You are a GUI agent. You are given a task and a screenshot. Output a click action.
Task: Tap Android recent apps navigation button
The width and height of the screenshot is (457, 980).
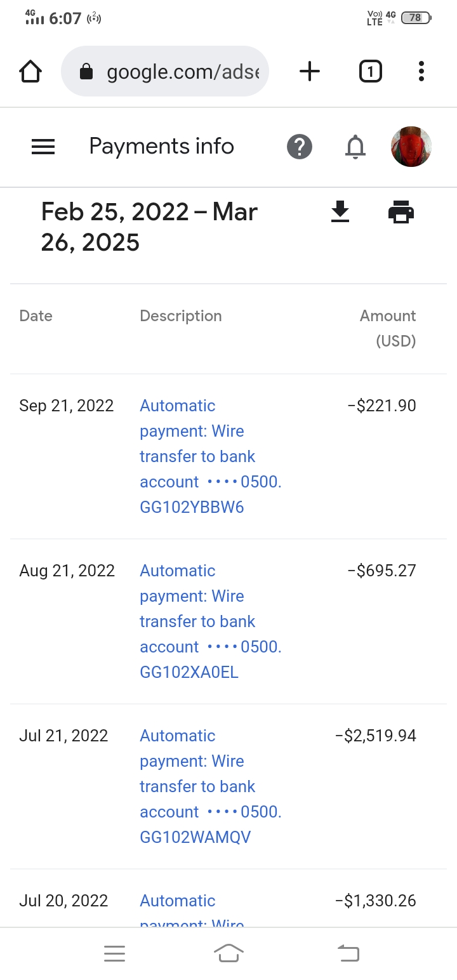(114, 953)
